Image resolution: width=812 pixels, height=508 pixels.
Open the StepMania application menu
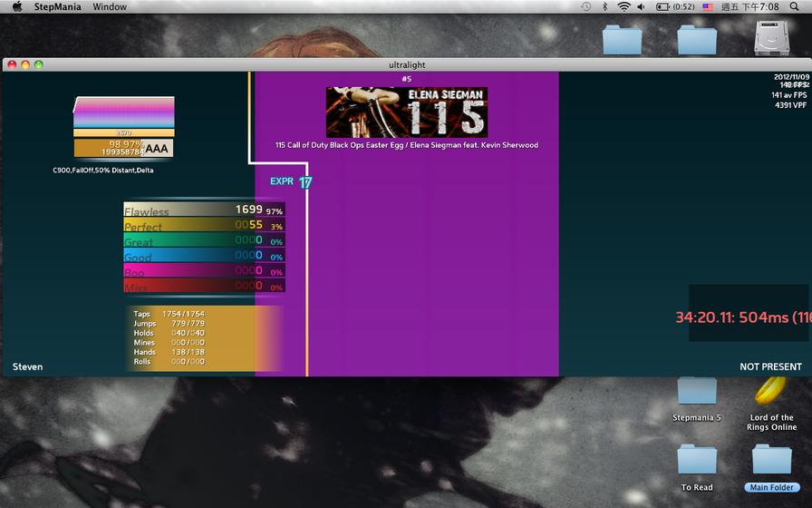[57, 6]
